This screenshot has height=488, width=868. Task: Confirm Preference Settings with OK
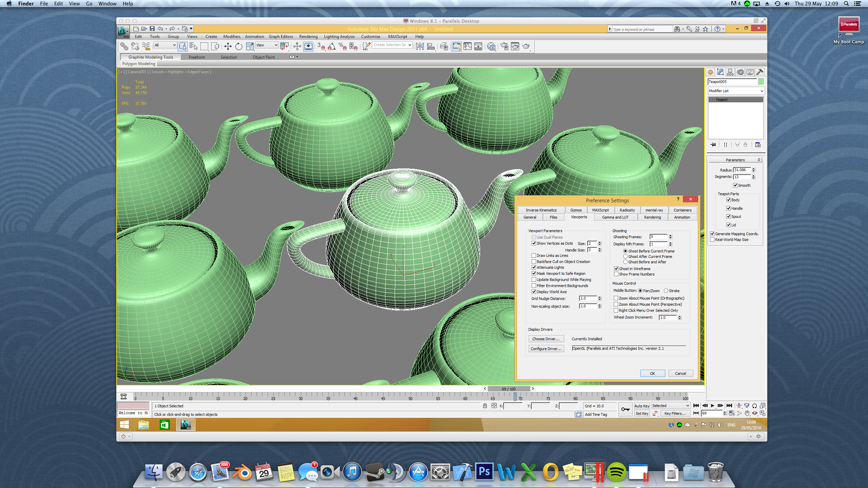[652, 373]
